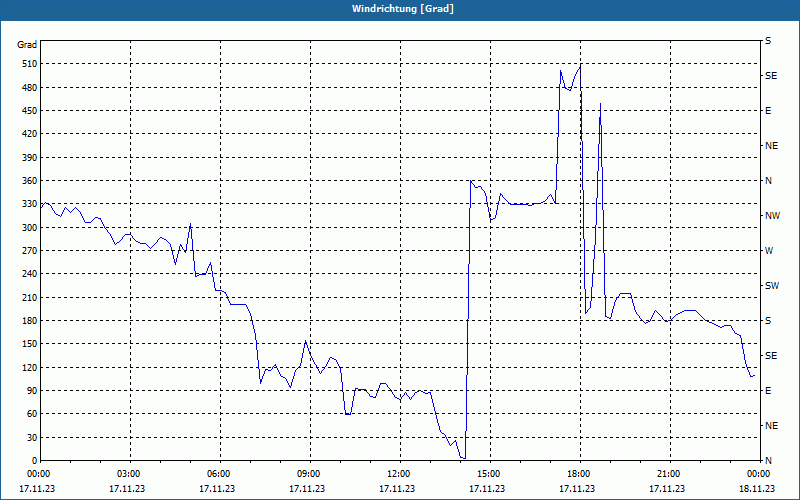Select the '90' y-axis value
This screenshot has width=800, height=500.
click(32, 391)
